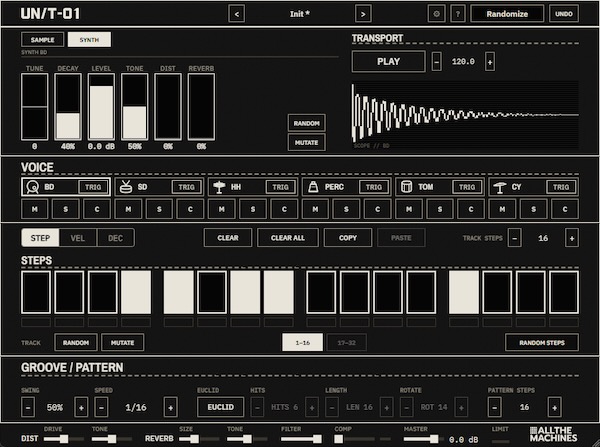
Task: Trigger the TOM voice with TRIG
Action: coord(467,187)
